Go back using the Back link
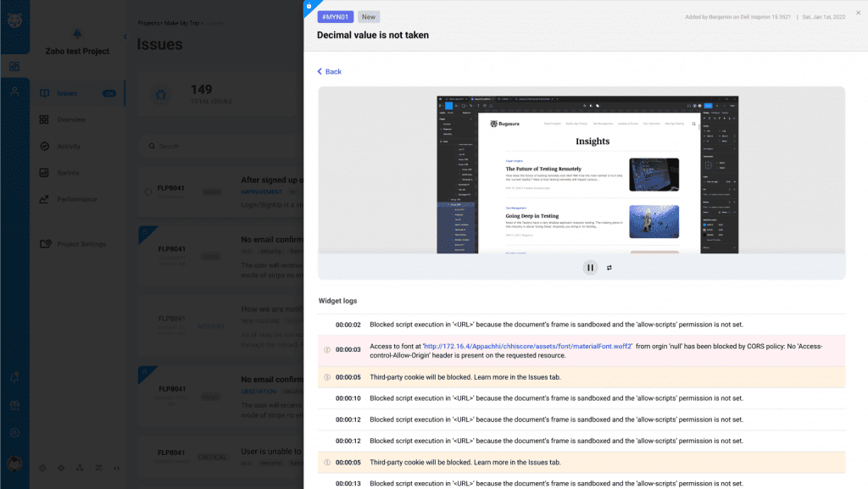Image resolution: width=868 pixels, height=489 pixels. 329,72
